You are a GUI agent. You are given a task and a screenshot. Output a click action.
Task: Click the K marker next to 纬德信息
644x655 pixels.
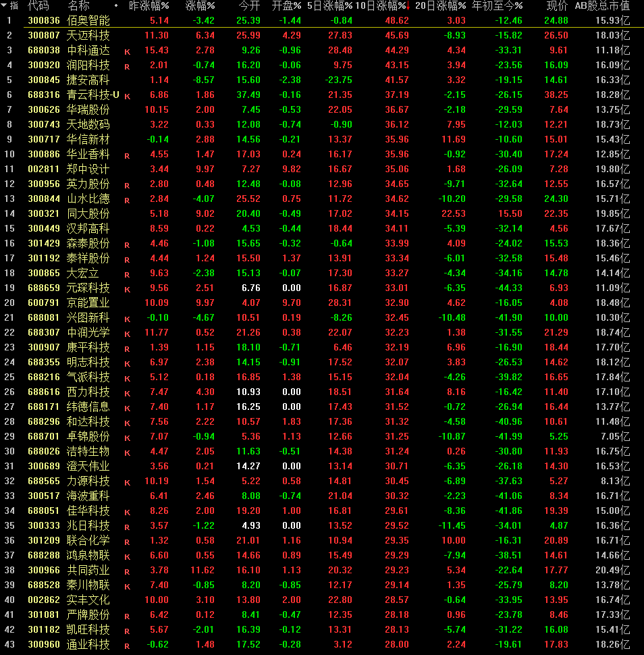click(128, 409)
